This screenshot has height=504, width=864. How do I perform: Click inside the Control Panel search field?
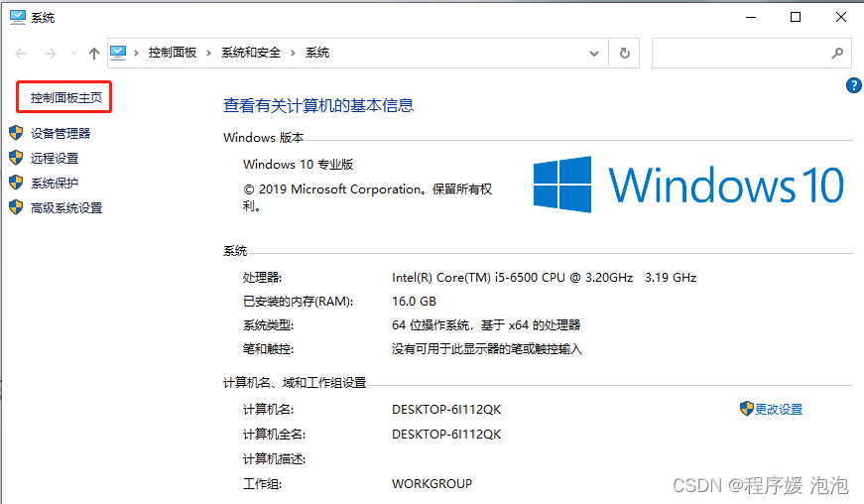(x=739, y=54)
